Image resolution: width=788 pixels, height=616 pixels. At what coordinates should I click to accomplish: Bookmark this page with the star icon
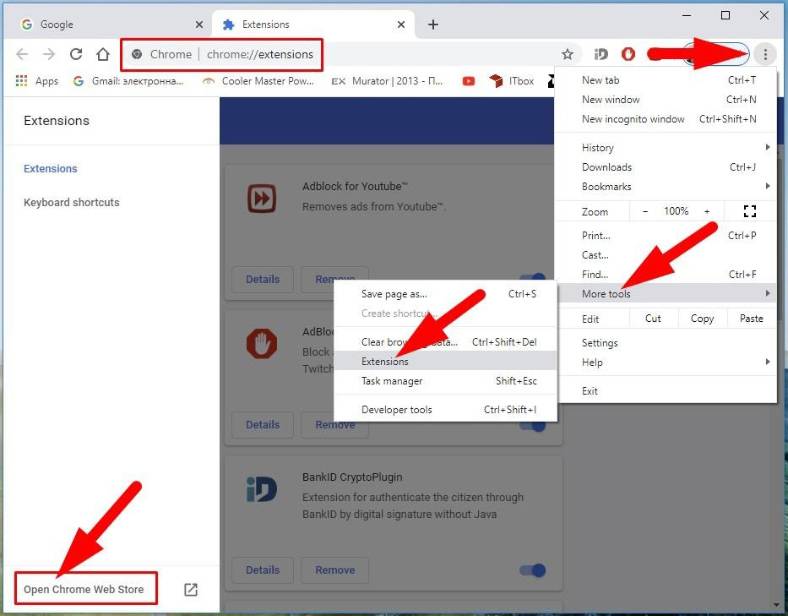click(x=567, y=54)
